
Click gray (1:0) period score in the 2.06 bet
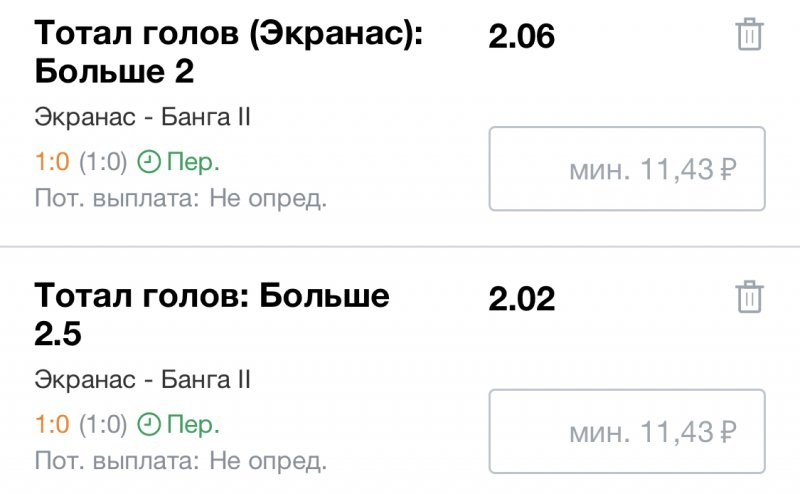(103, 162)
